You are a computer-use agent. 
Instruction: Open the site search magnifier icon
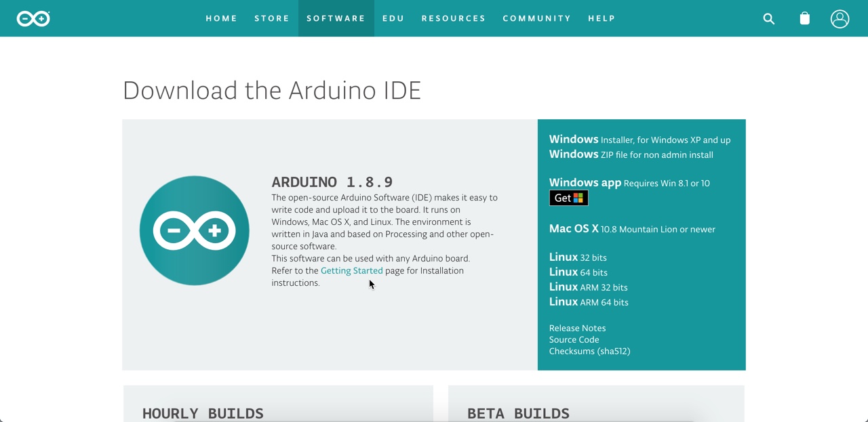(768, 19)
